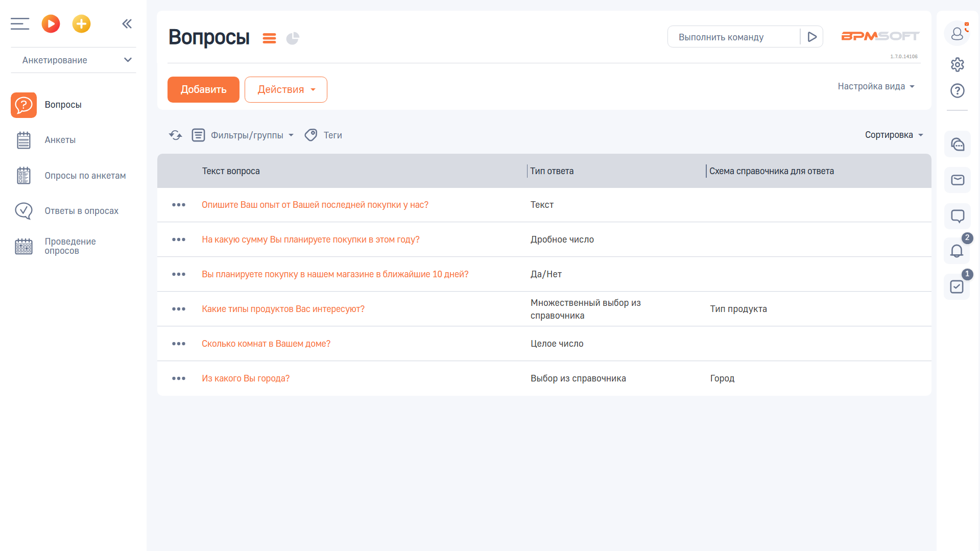
Task: Switch to list view mode
Action: click(269, 38)
